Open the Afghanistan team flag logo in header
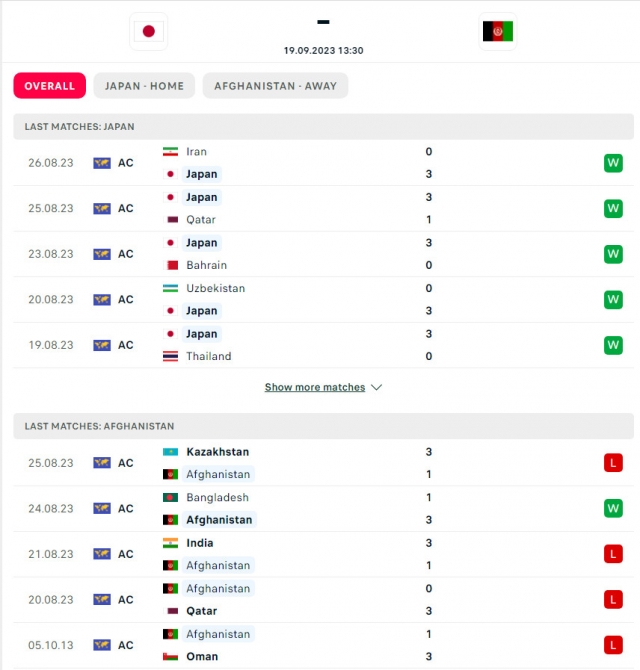 (x=498, y=31)
